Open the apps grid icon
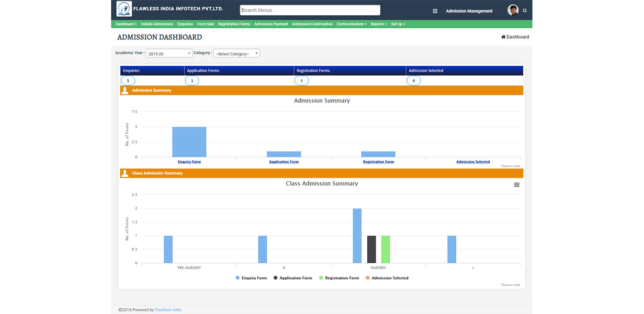644x314 pixels. (435, 11)
